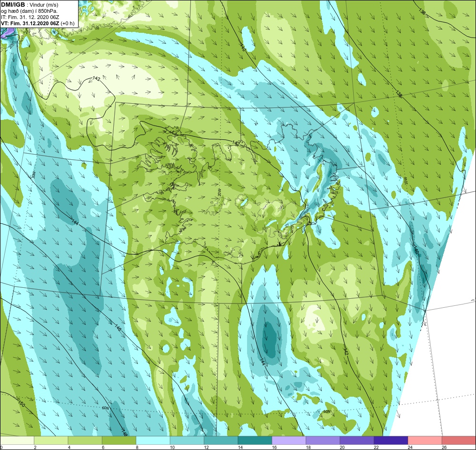
Task: Click the 10W longitude label
Action: tap(405, 181)
